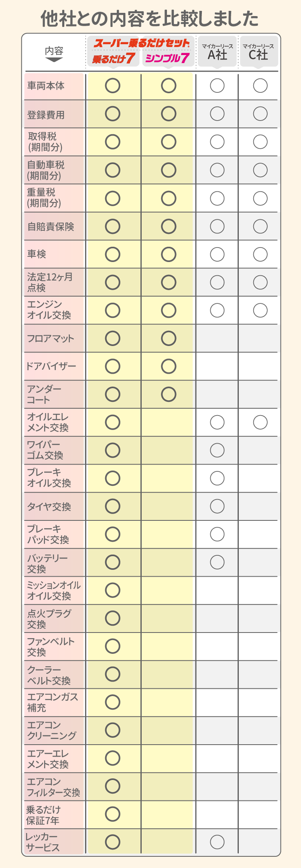
Task: Click the タイヤ交換 circle under A社
Action: (x=217, y=506)
